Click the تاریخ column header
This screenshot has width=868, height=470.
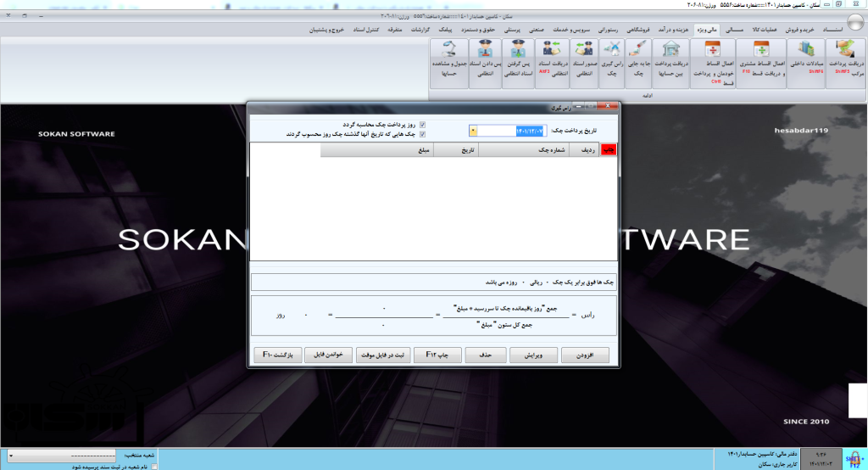[x=455, y=150]
